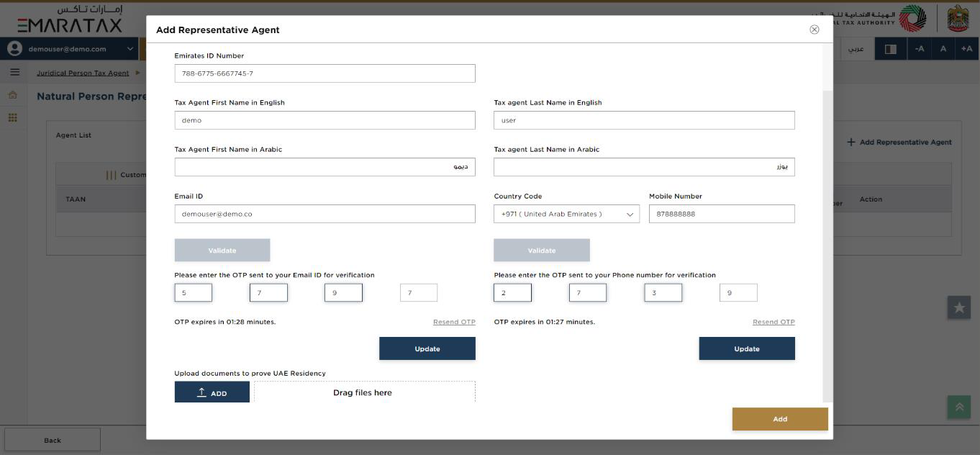Image resolution: width=980 pixels, height=455 pixels.
Task: Click the Federal Tax Authority logo
Action: (913, 18)
